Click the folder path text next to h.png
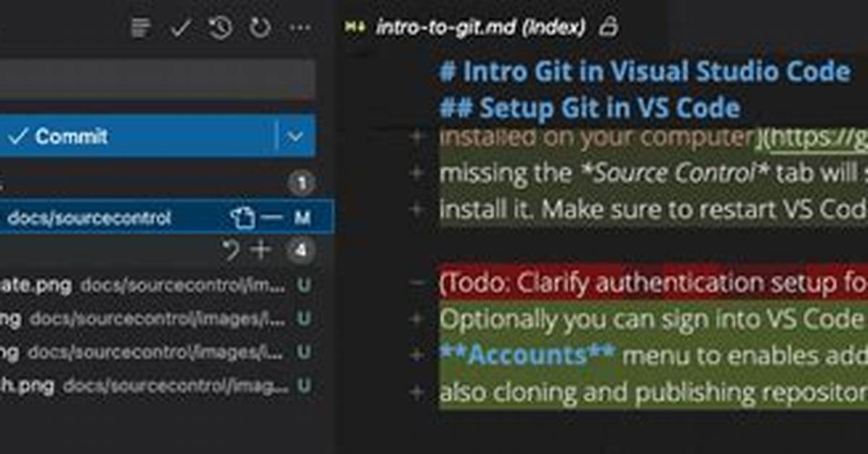Image resolution: width=868 pixels, height=454 pixels. point(175,387)
